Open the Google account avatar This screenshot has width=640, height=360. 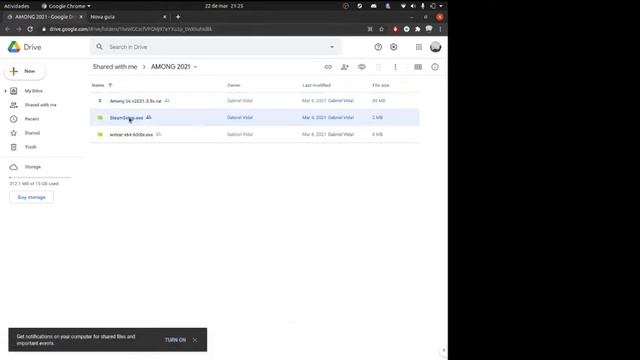(436, 47)
